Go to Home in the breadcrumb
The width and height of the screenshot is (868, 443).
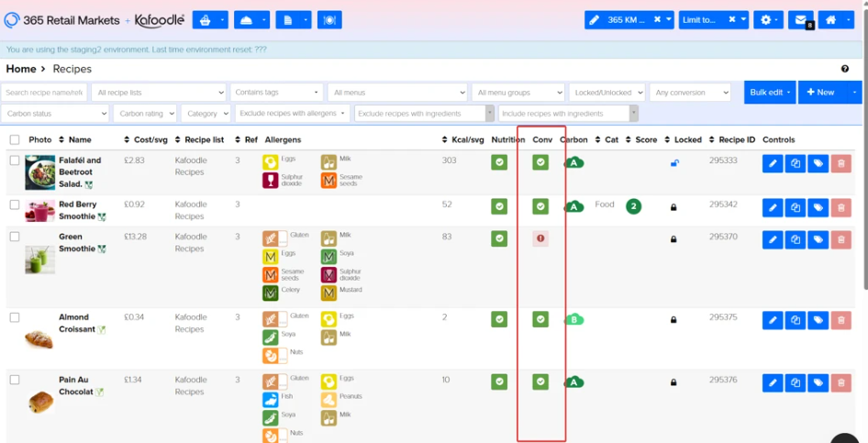click(20, 69)
